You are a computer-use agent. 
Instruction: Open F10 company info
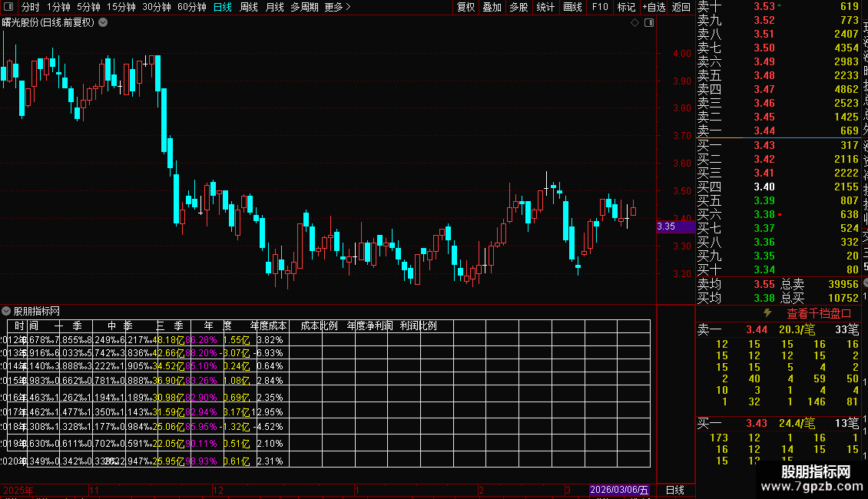tap(600, 7)
